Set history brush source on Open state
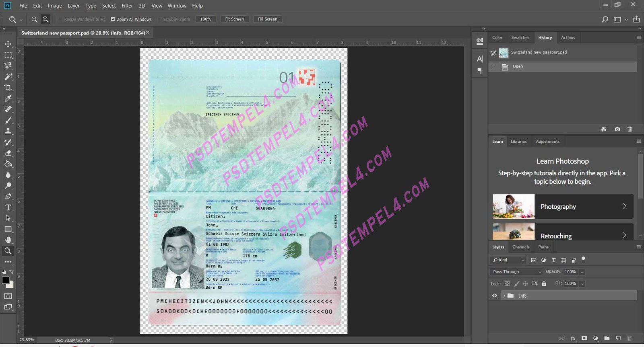This screenshot has width=644, height=347. click(493, 67)
